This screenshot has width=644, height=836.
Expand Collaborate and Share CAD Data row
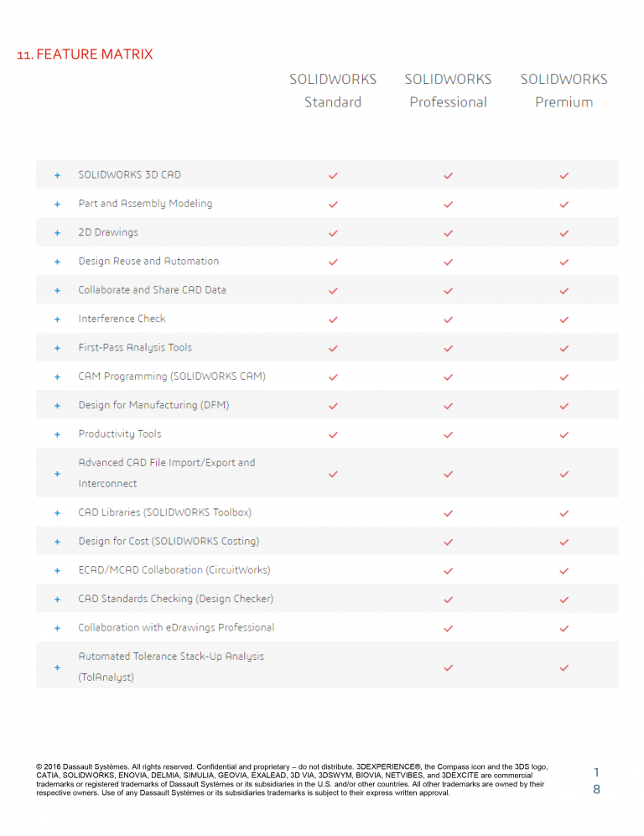point(58,291)
